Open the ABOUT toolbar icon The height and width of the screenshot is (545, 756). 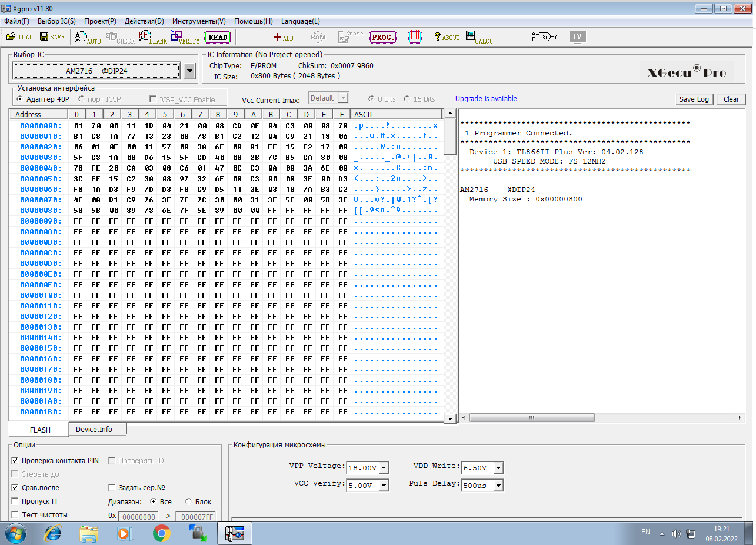447,37
